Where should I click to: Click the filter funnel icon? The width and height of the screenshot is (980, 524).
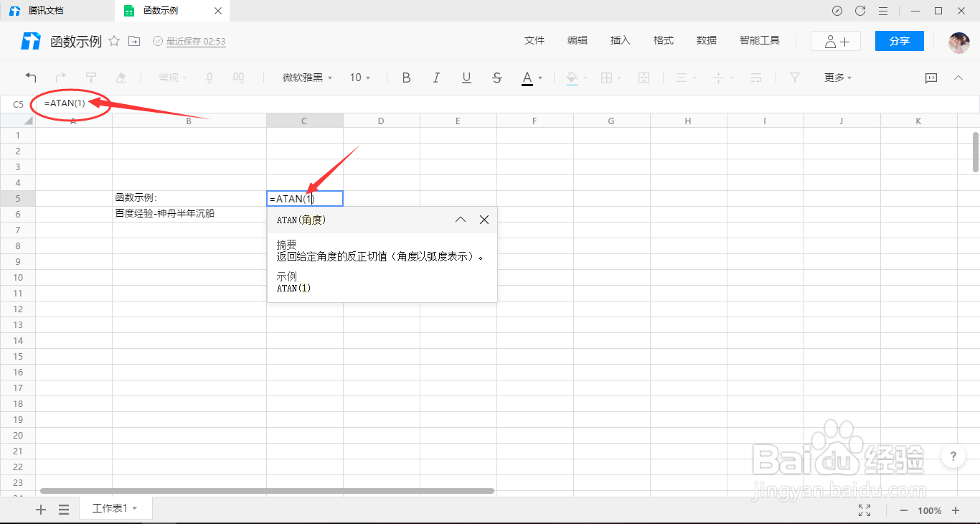[x=794, y=78]
